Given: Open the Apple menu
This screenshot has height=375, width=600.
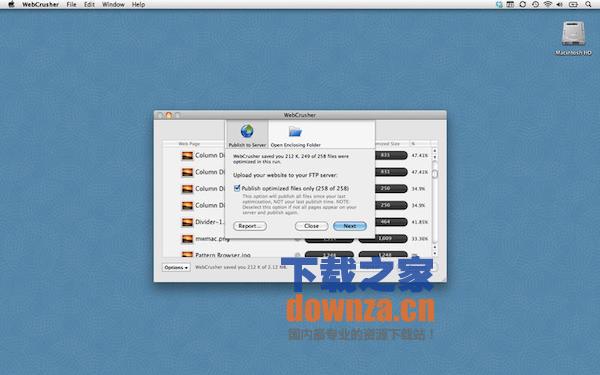Looking at the screenshot, I should pos(11,5).
